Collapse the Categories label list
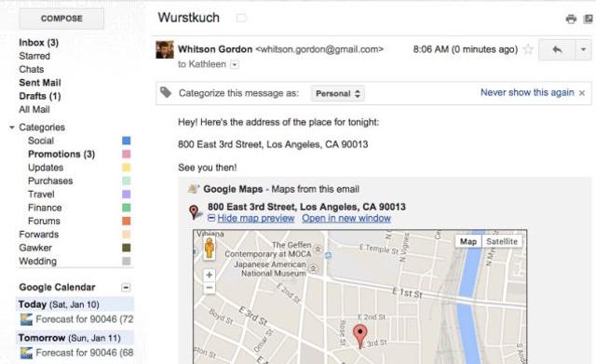The height and width of the screenshot is (364, 596). (x=12, y=128)
